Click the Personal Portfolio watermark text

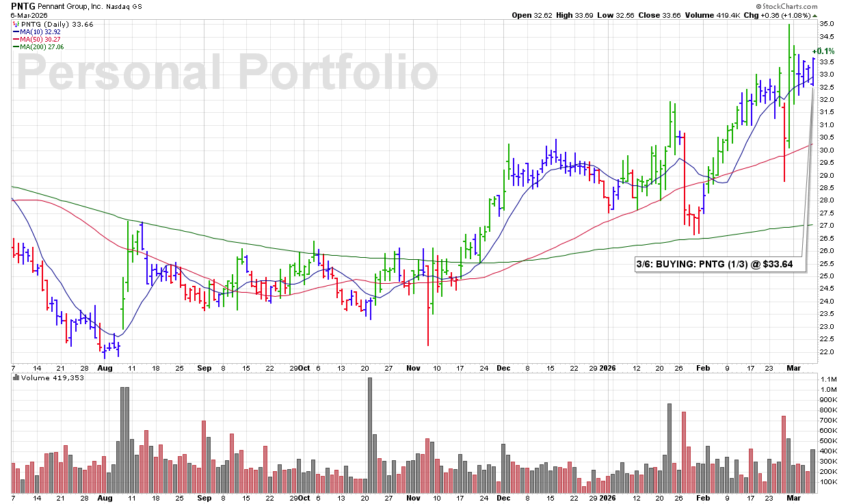226,72
